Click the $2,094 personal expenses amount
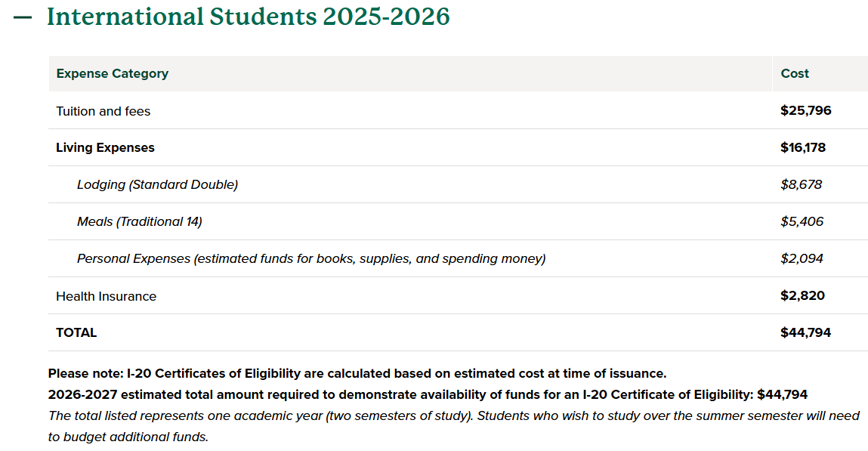 pyautogui.click(x=802, y=258)
